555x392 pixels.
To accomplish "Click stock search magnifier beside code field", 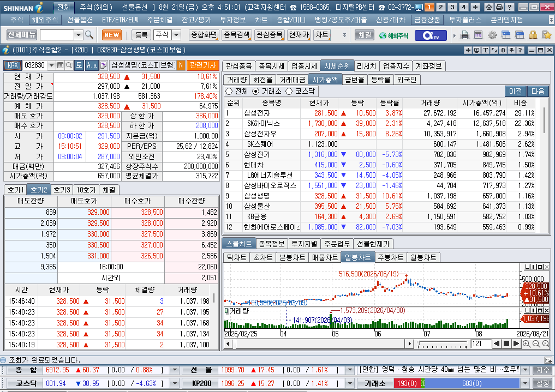I will (x=69, y=65).
